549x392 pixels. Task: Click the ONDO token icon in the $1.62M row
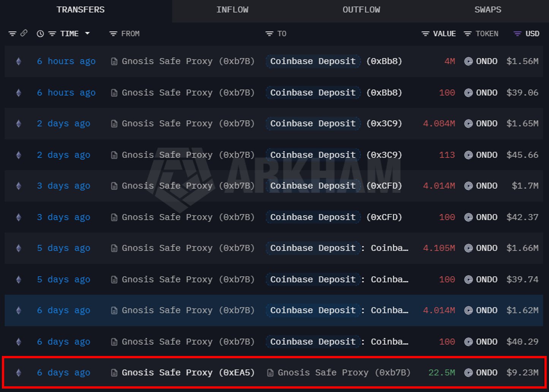coord(469,310)
